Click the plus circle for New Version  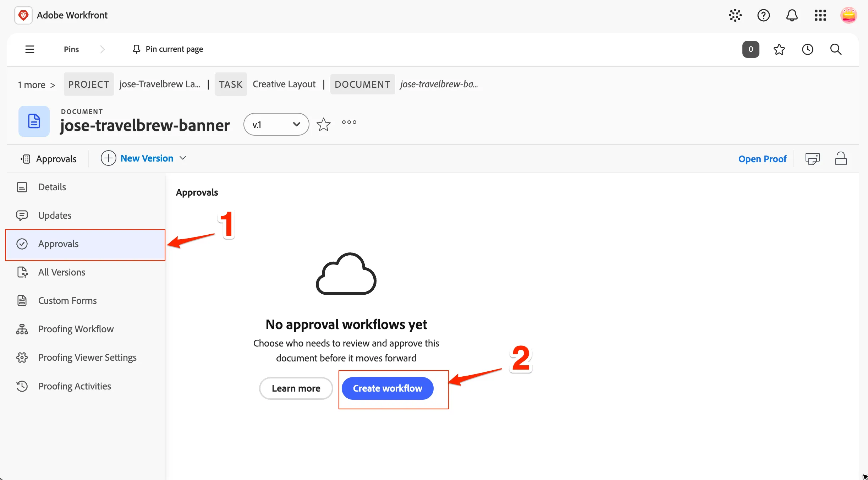[x=108, y=158]
